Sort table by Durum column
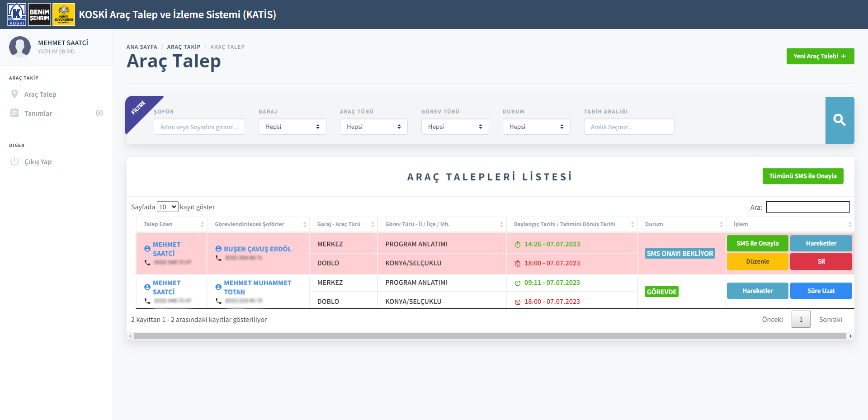 pos(721,224)
